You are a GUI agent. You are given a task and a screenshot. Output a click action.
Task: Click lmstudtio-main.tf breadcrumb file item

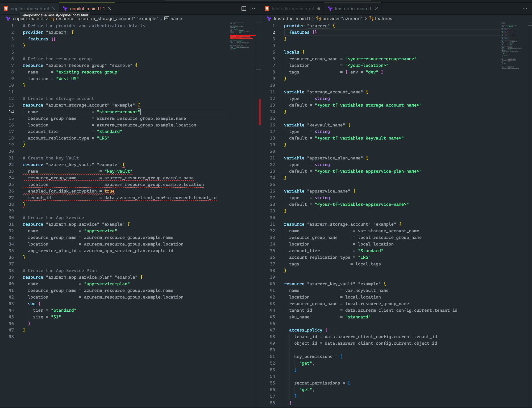click(292, 19)
